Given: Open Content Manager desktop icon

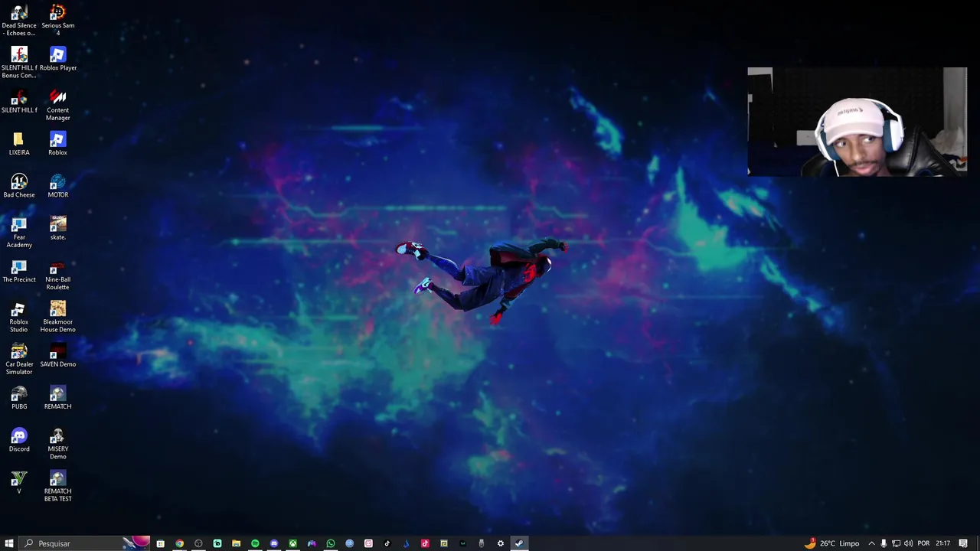Looking at the screenshot, I should 58,104.
